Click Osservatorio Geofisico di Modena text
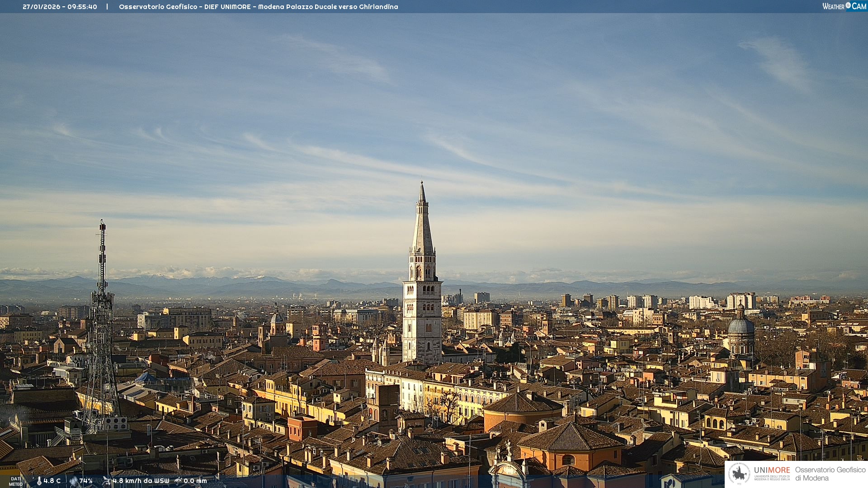The image size is (868, 488). [830, 474]
